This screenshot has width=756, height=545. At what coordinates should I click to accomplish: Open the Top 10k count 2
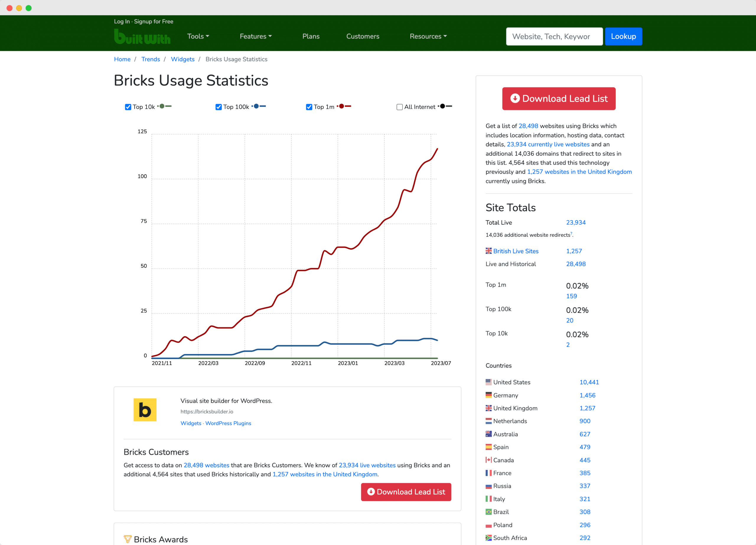[568, 345]
